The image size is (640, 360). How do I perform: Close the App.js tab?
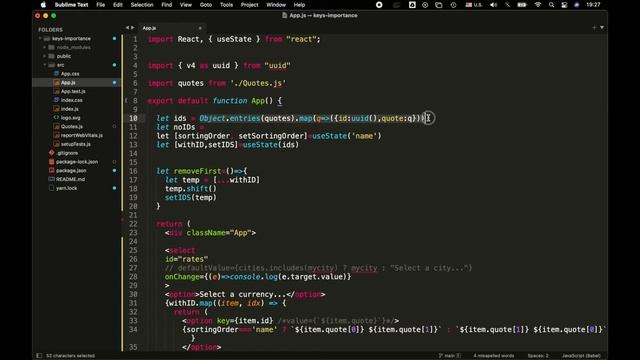pyautogui.click(x=200, y=28)
